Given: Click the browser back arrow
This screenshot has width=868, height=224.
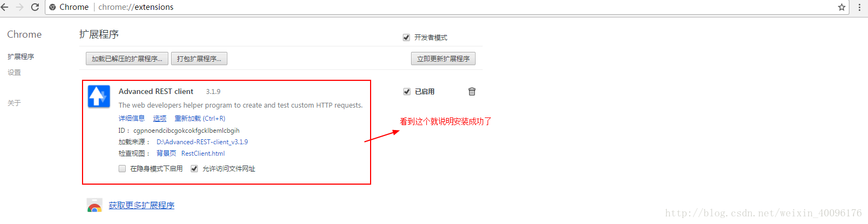Looking at the screenshot, I should (5, 7).
